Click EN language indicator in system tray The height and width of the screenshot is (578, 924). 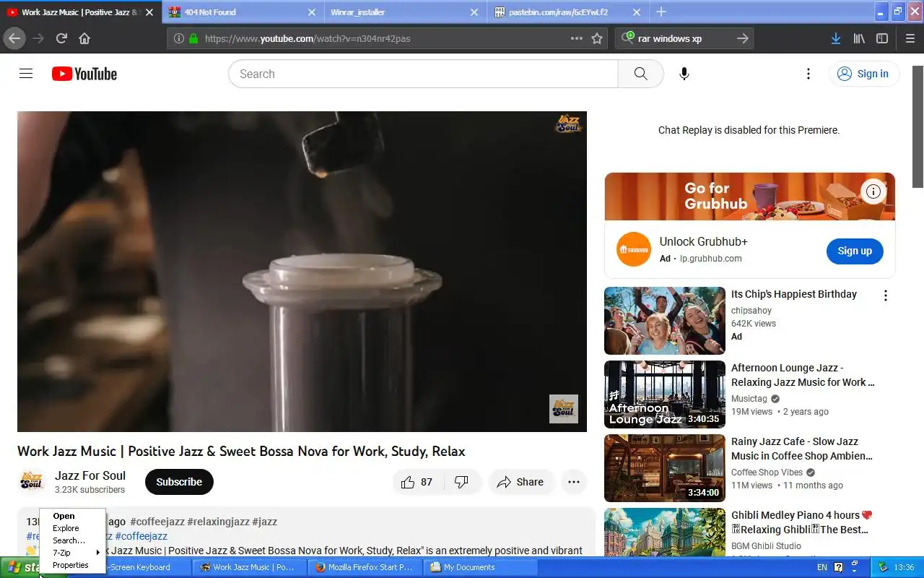[x=822, y=567]
